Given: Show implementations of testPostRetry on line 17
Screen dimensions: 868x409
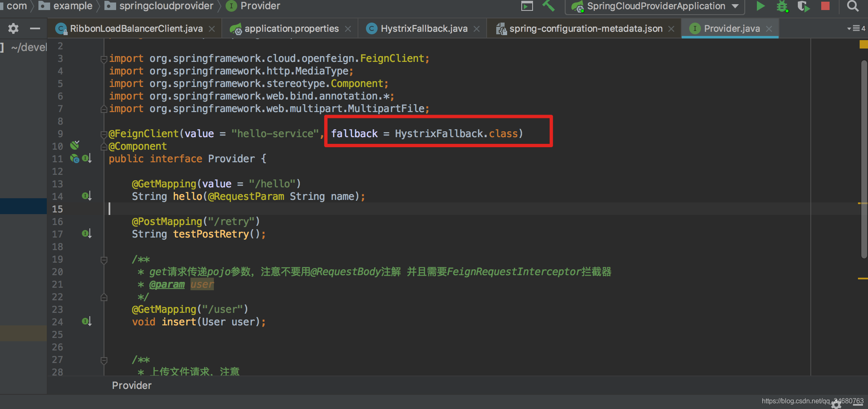Looking at the screenshot, I should pos(87,233).
